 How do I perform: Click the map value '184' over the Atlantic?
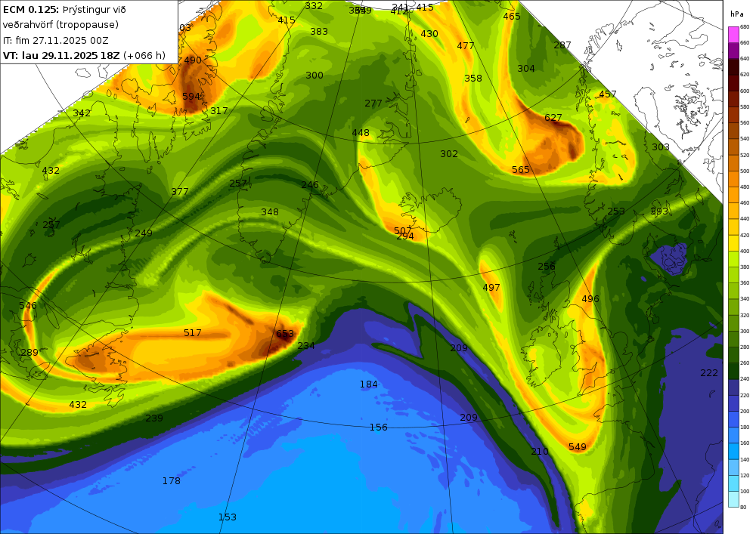(x=369, y=384)
